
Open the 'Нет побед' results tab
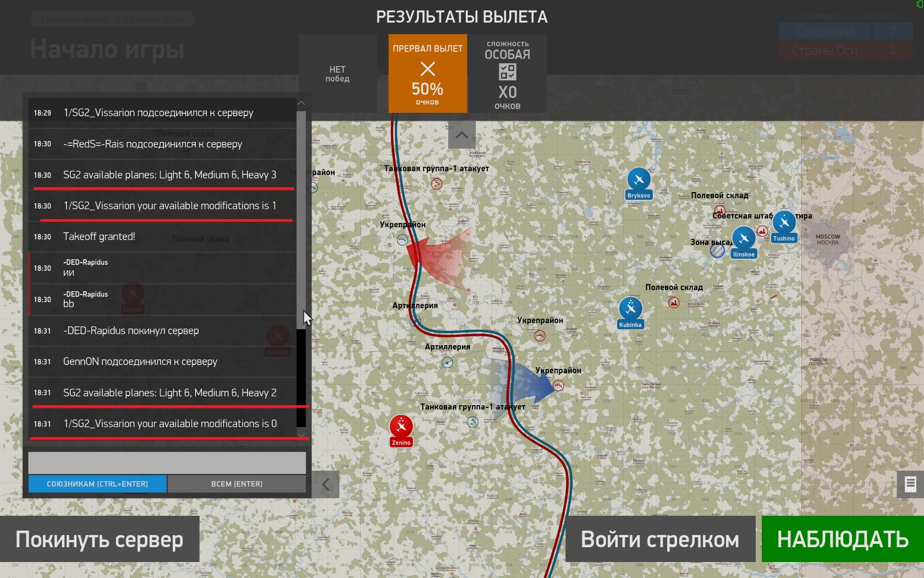(x=337, y=74)
